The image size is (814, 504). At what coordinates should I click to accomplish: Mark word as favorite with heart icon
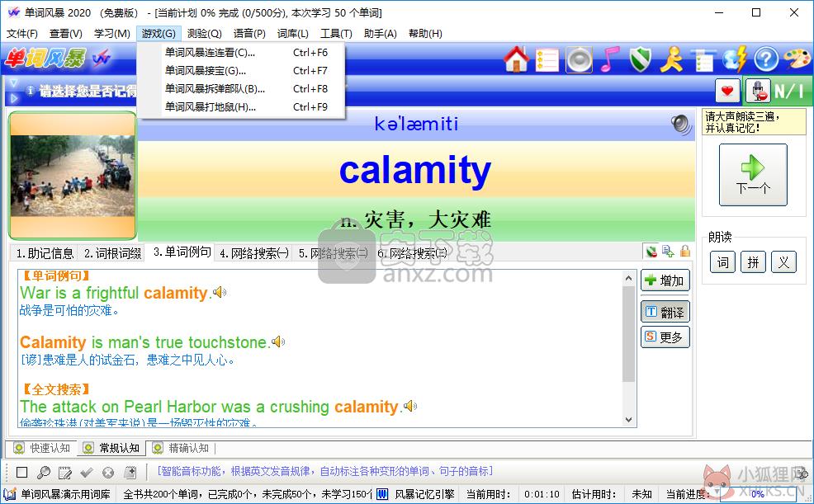(727, 92)
